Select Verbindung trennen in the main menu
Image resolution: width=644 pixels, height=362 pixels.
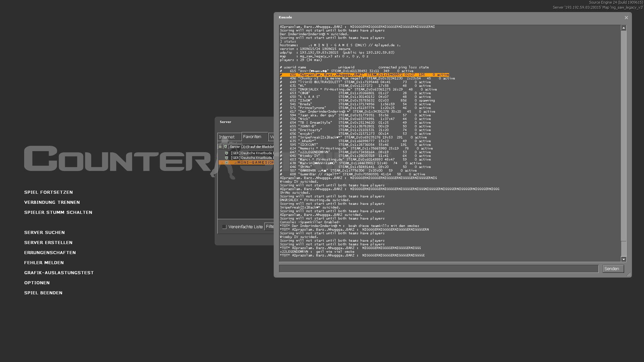[52, 202]
